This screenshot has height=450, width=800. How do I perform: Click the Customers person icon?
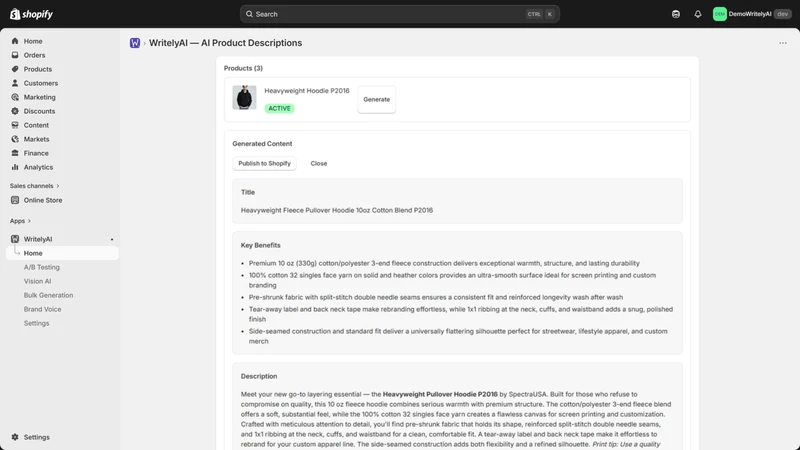pos(15,83)
